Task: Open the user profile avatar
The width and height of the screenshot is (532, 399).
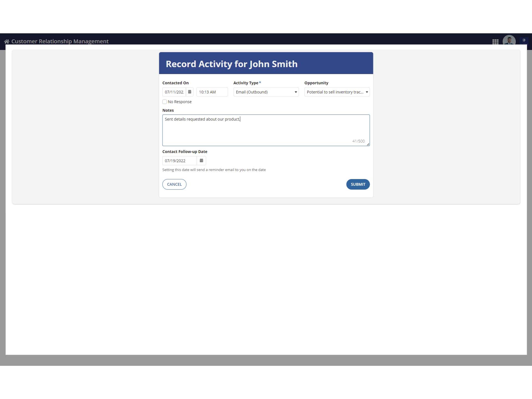Action: pyautogui.click(x=509, y=40)
